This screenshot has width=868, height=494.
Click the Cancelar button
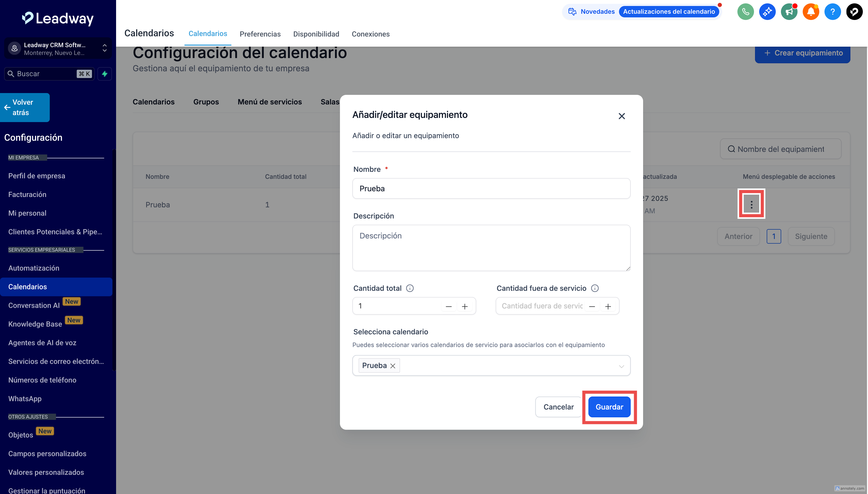[x=558, y=407]
